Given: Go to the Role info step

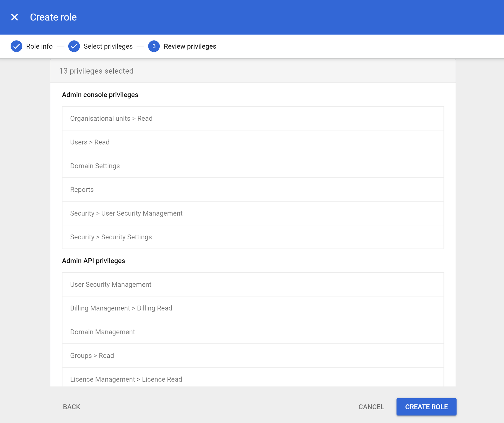Looking at the screenshot, I should coord(39,46).
